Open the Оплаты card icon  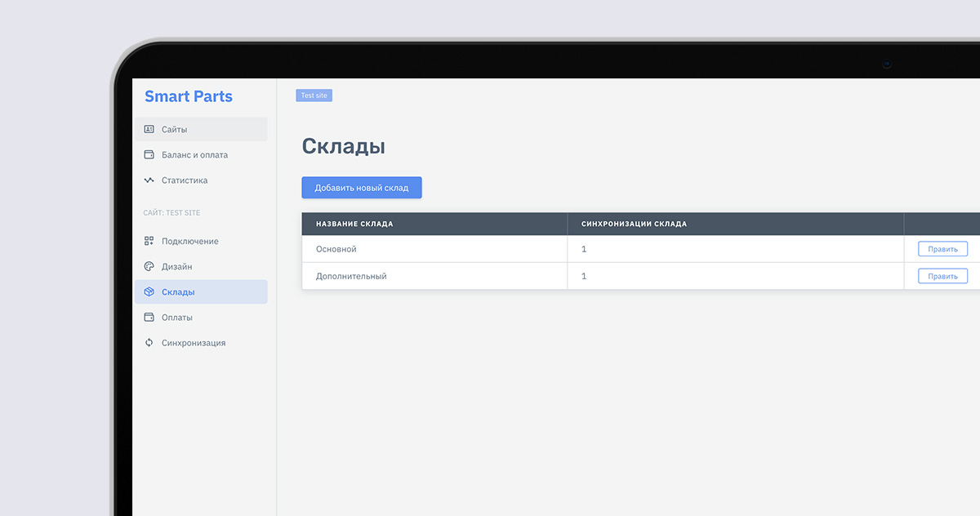(149, 317)
